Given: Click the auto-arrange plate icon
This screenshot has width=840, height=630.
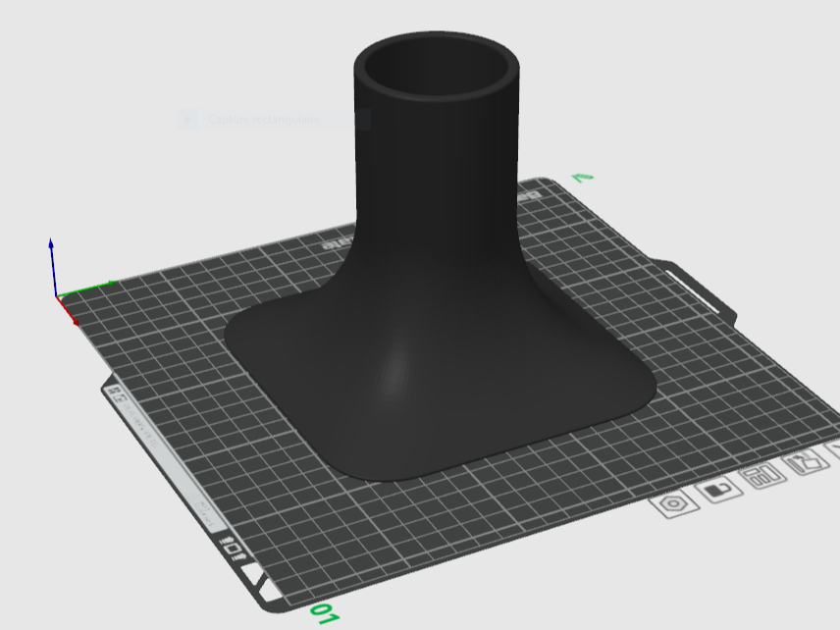Looking at the screenshot, I should click(762, 474).
